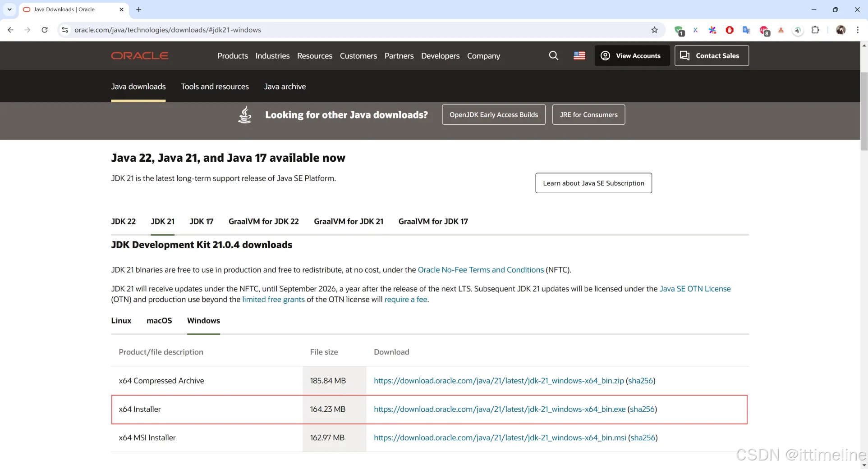Open the Customers menu
The height and width of the screenshot is (469, 868).
click(358, 55)
